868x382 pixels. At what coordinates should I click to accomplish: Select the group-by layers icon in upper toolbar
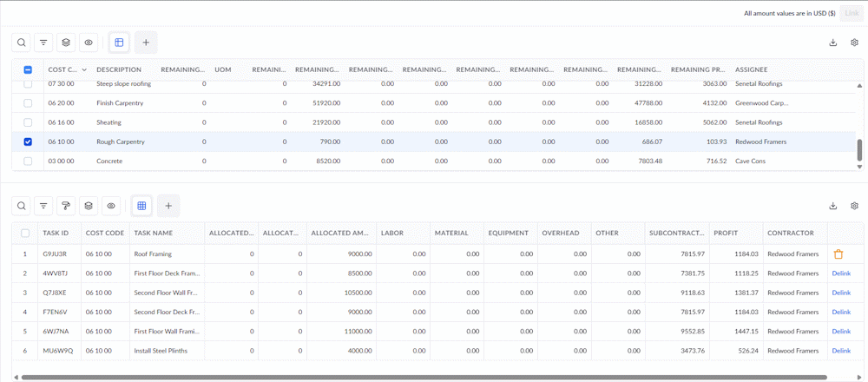(66, 42)
